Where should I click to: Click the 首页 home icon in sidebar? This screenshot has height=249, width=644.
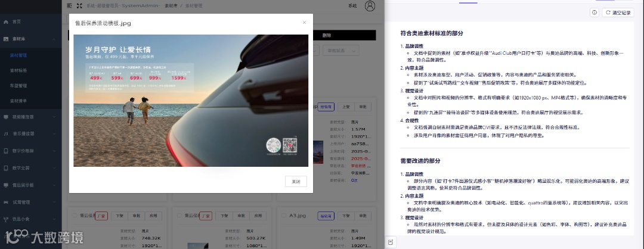tap(6, 21)
